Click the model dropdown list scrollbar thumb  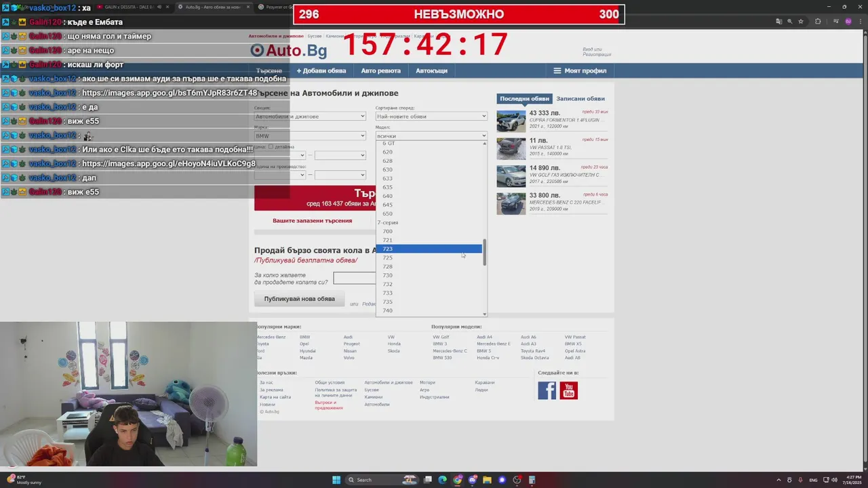tap(484, 252)
